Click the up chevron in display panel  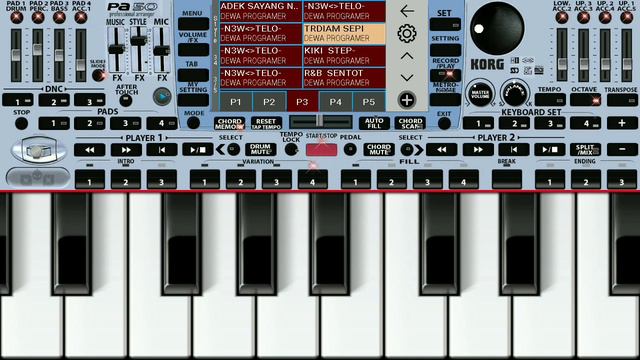tap(407, 56)
